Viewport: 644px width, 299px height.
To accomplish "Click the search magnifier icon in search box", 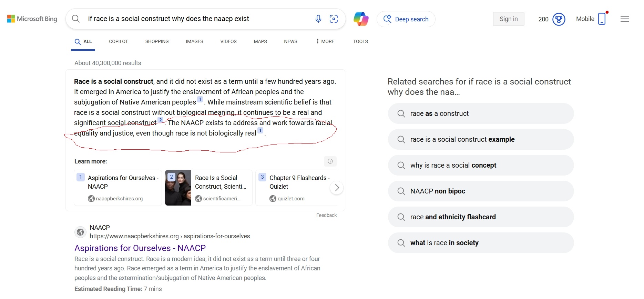I will coord(76,19).
